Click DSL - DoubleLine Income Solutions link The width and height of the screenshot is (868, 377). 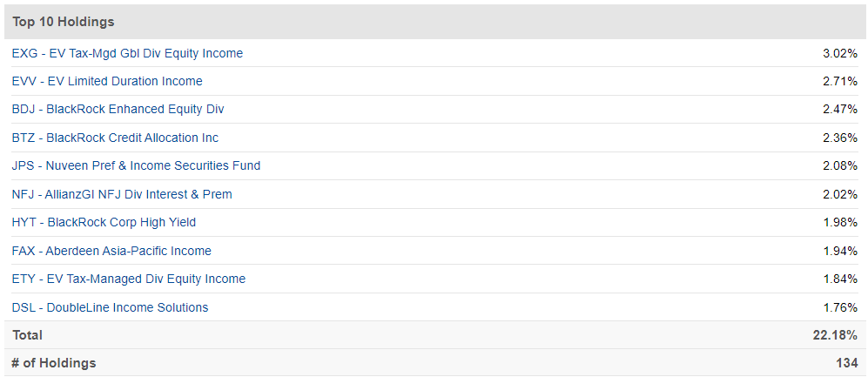tap(111, 307)
